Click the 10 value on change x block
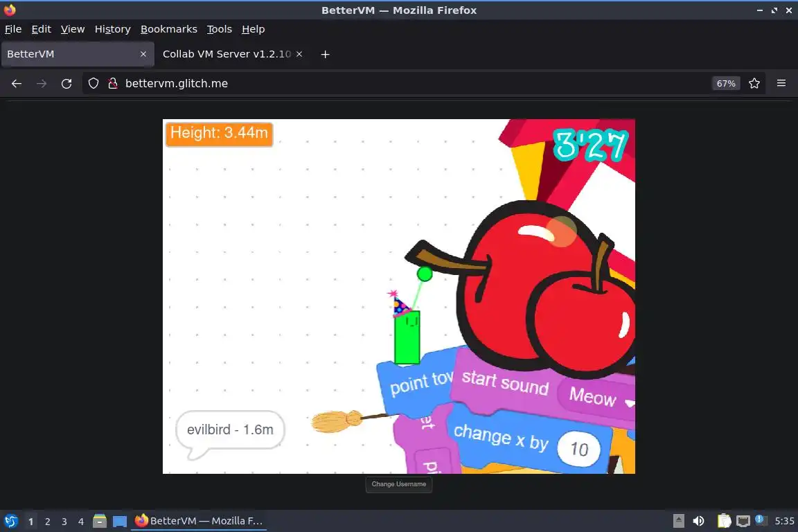798x532 pixels. [579, 450]
